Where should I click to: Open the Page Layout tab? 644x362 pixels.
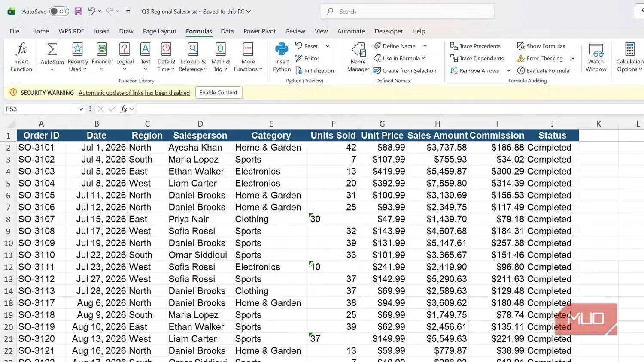pyautogui.click(x=160, y=31)
